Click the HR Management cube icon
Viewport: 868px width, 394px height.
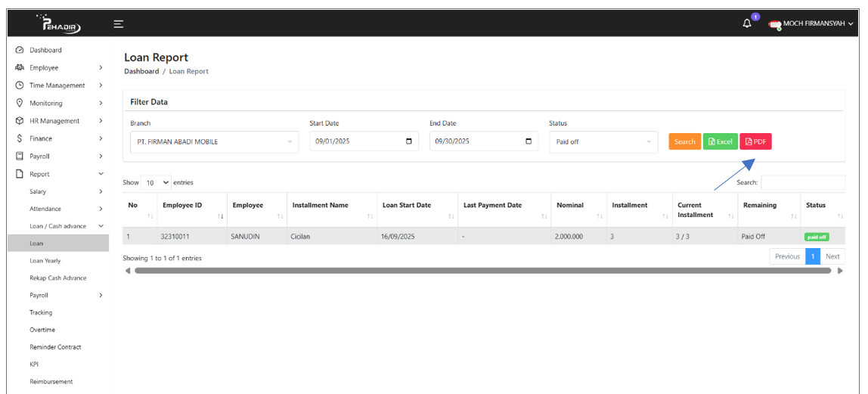20,121
